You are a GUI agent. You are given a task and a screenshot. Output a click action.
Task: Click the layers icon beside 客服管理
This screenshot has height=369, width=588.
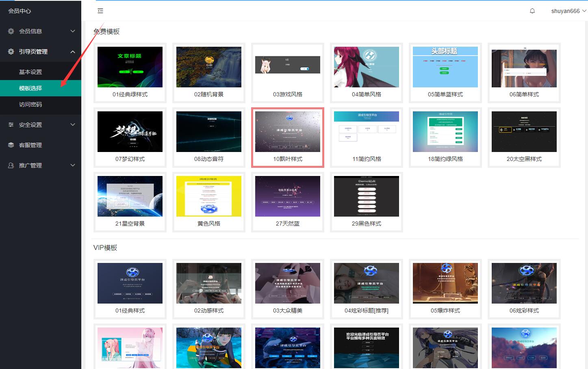11,145
